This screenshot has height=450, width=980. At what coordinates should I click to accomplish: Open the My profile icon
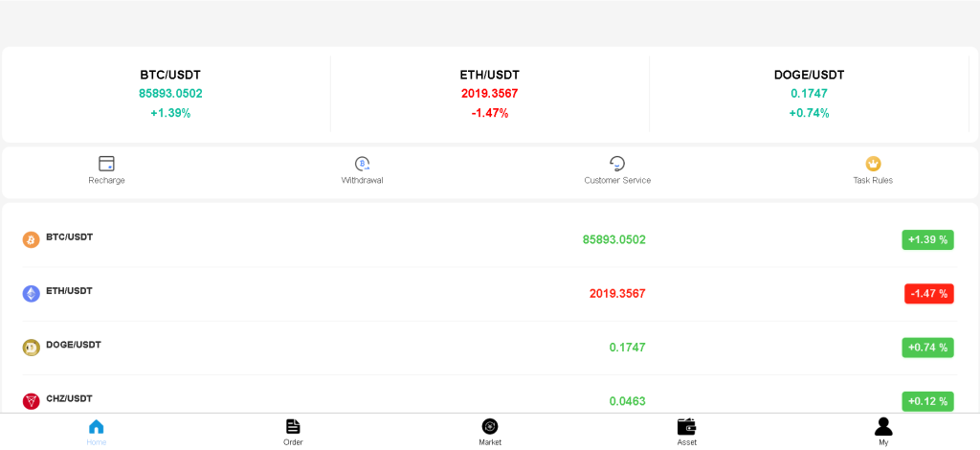[x=883, y=426]
